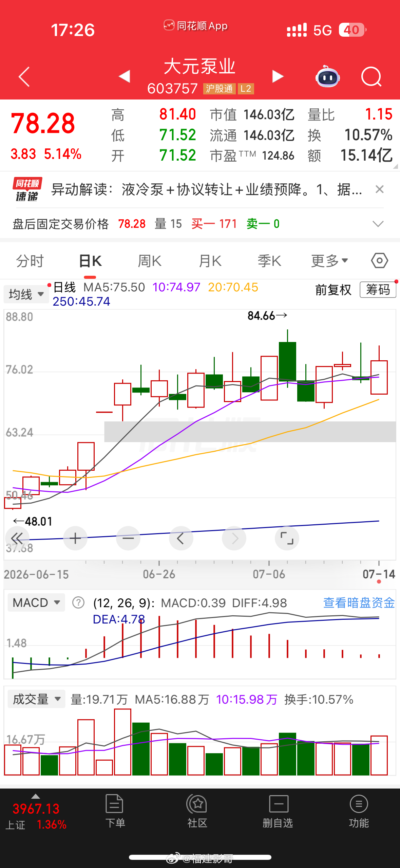Move chart right with arrow button
This screenshot has width=400, height=868.
click(x=234, y=538)
